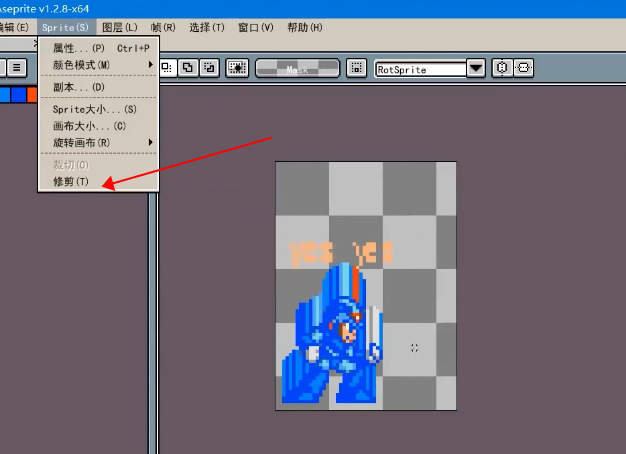The height and width of the screenshot is (454, 626).
Task: Open the 图层(L) menu
Action: [x=120, y=28]
